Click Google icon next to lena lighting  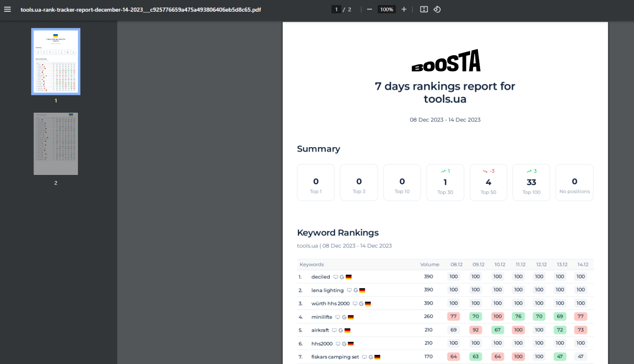[x=355, y=290]
